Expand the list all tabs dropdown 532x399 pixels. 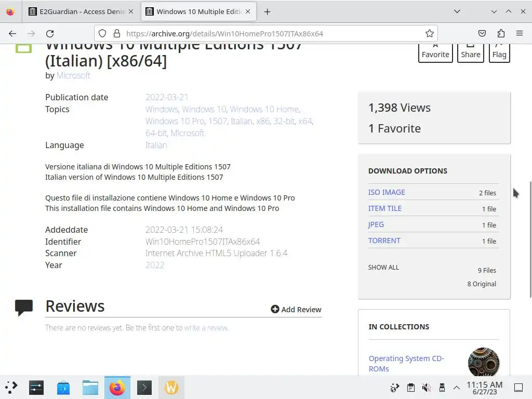457,11
